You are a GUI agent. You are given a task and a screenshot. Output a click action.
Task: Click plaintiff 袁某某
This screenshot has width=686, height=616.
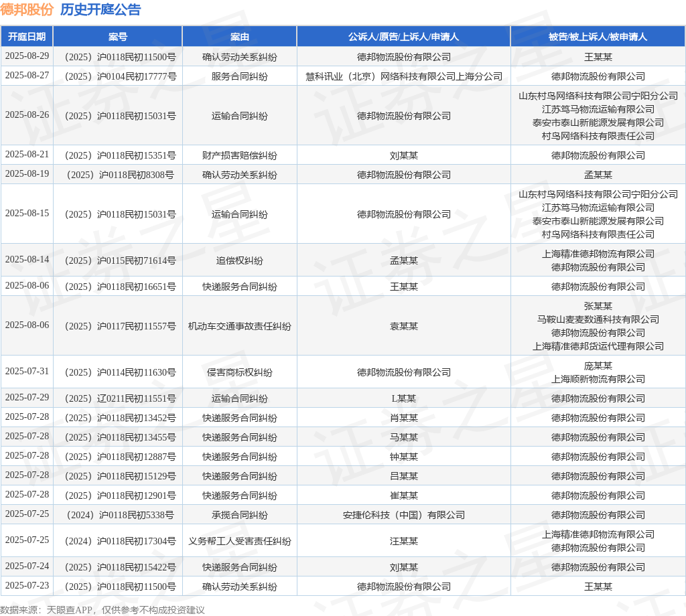click(x=403, y=326)
